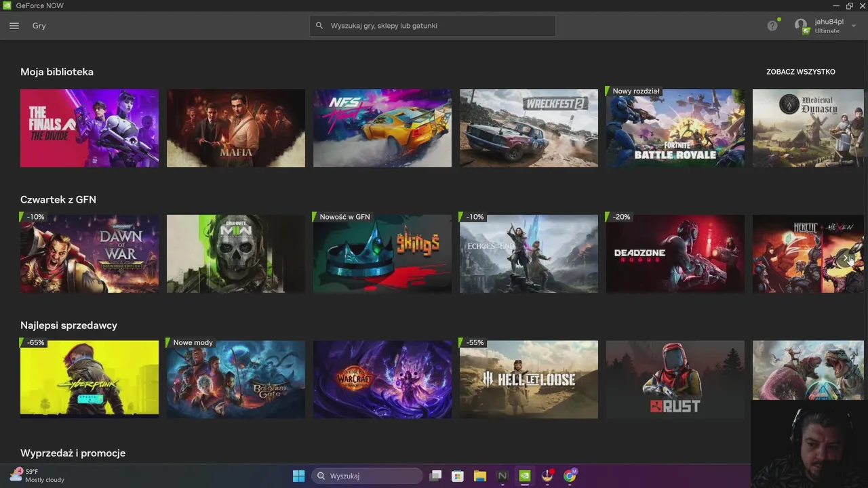Open the N app icon on the taskbar
The image size is (868, 488).
[502, 476]
